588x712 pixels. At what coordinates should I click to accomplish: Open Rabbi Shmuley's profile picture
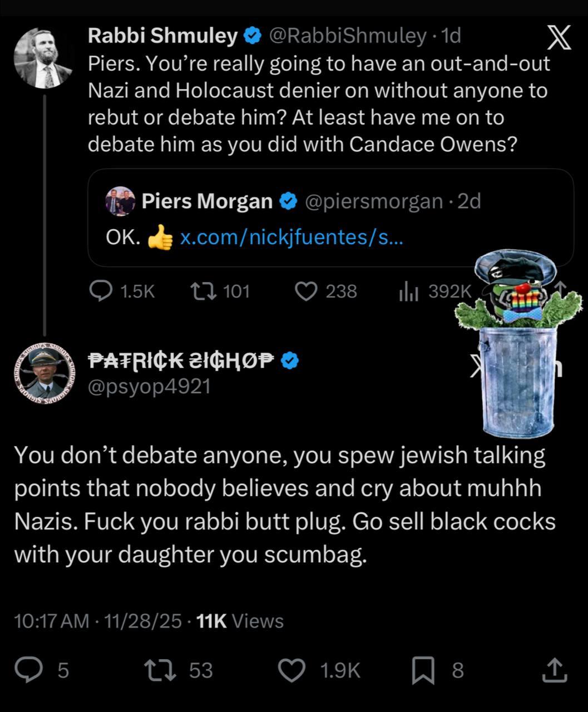coord(43,58)
